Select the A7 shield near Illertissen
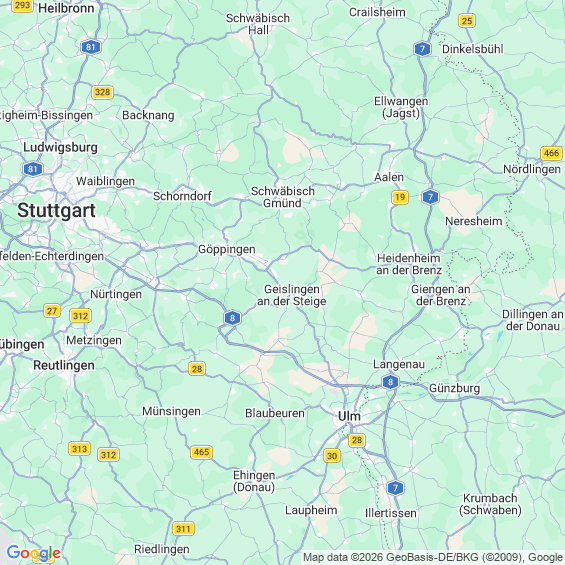This screenshot has width=565, height=565. click(x=395, y=488)
